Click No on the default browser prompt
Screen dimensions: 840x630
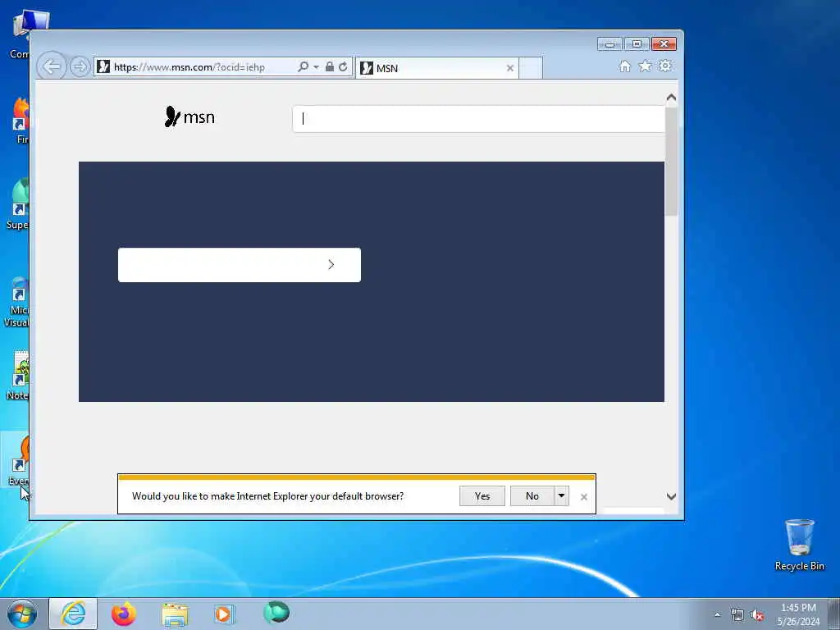point(532,496)
